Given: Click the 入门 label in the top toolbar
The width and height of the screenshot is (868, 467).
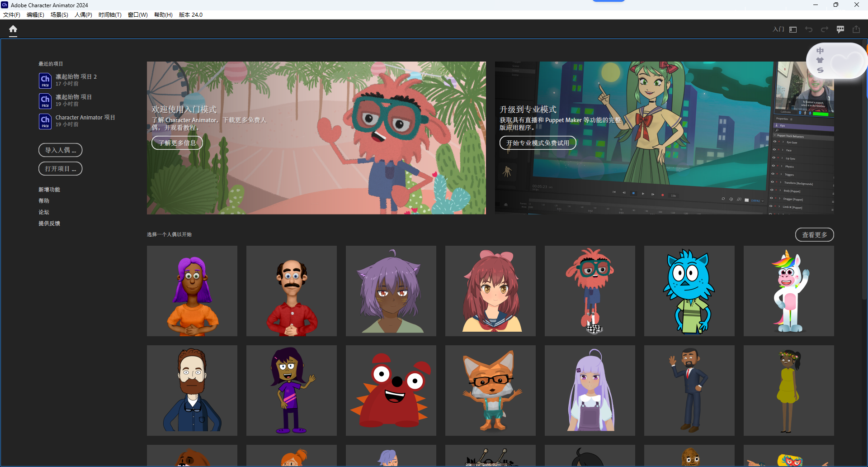Looking at the screenshot, I should [x=778, y=29].
